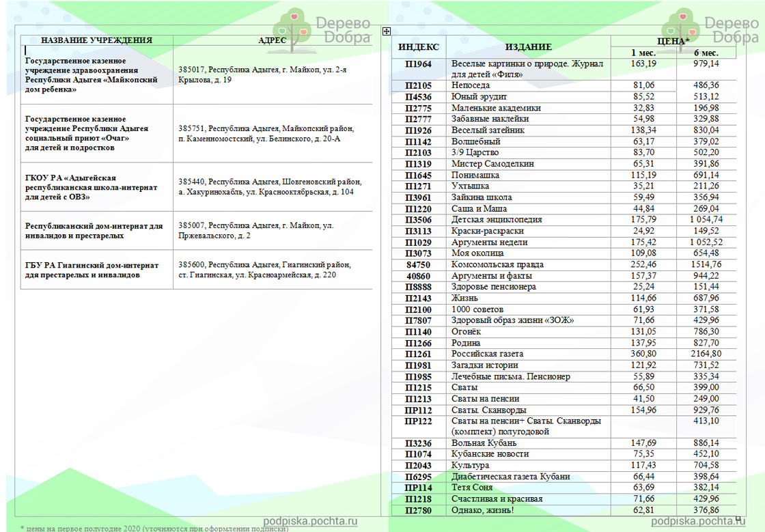This screenshot has width=765, height=532.
Task: Click the table resize handle at bottom-right
Action: coord(738,518)
